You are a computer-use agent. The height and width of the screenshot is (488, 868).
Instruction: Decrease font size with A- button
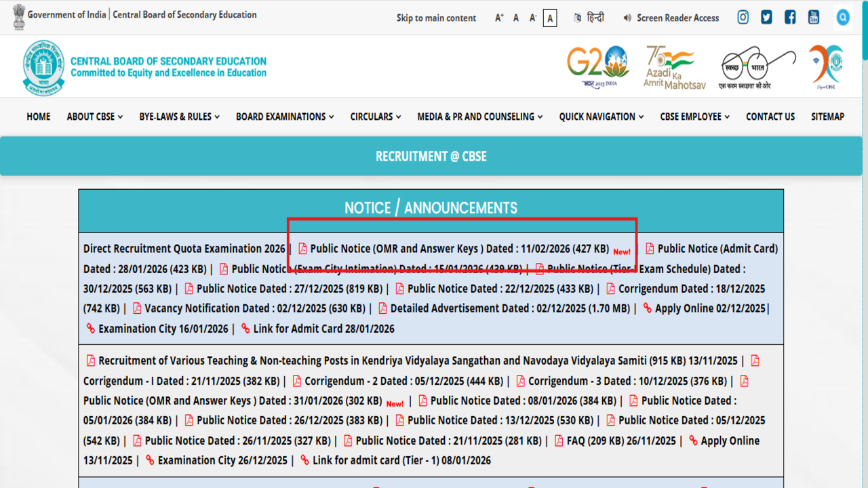point(533,18)
